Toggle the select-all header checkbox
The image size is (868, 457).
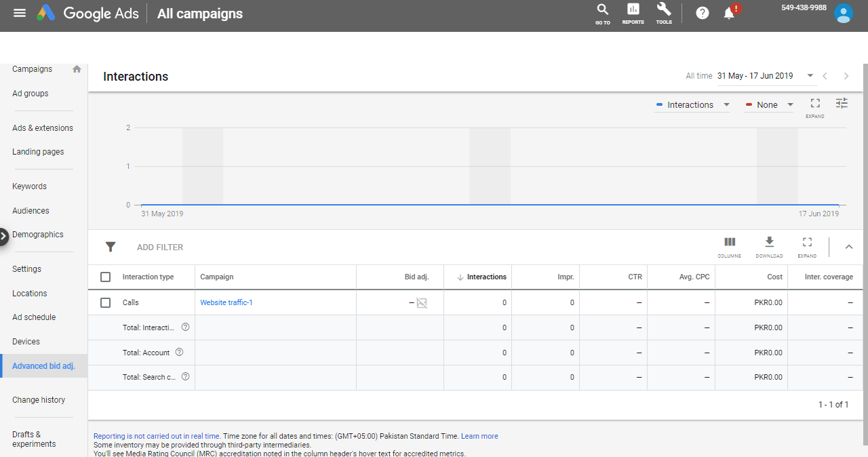(x=105, y=277)
